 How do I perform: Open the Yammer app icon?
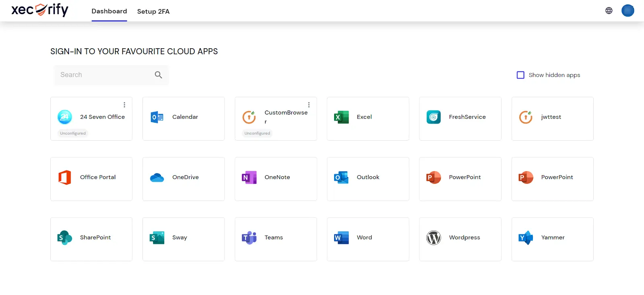pos(526,238)
